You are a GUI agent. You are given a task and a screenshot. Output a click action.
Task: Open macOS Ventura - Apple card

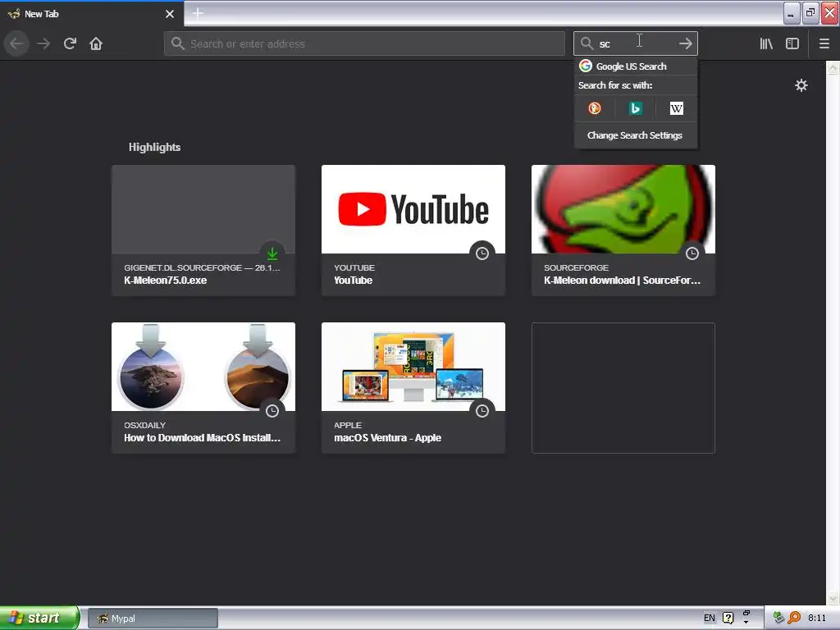pyautogui.click(x=413, y=388)
